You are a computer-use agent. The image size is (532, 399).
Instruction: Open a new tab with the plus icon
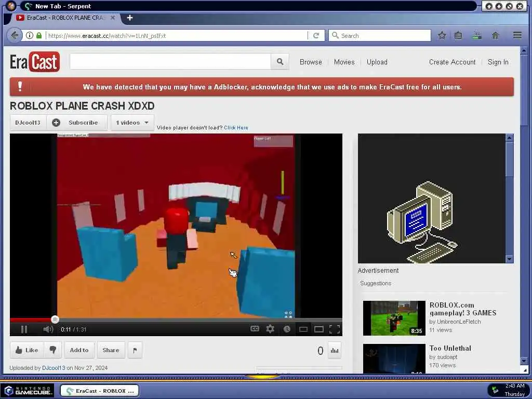(x=129, y=18)
